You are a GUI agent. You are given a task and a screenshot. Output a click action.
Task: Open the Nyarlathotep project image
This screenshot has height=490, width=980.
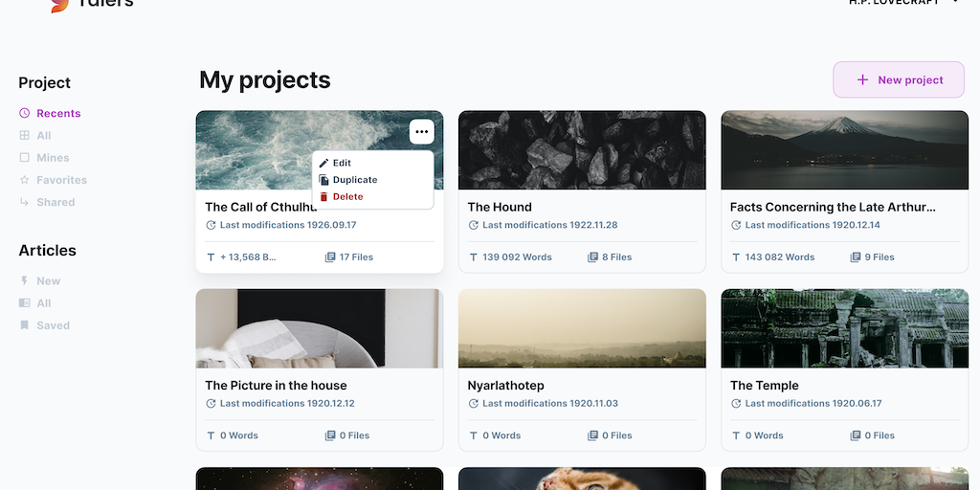click(582, 328)
